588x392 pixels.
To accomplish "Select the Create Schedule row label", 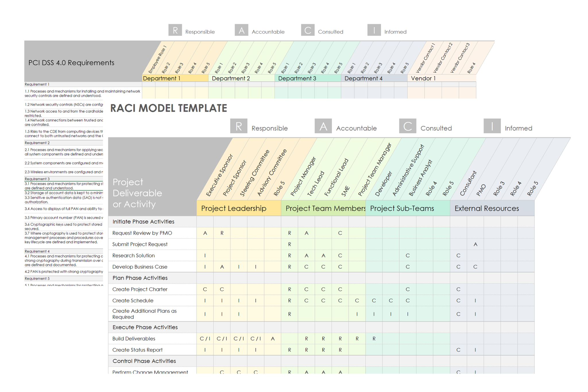I will pos(133,300).
